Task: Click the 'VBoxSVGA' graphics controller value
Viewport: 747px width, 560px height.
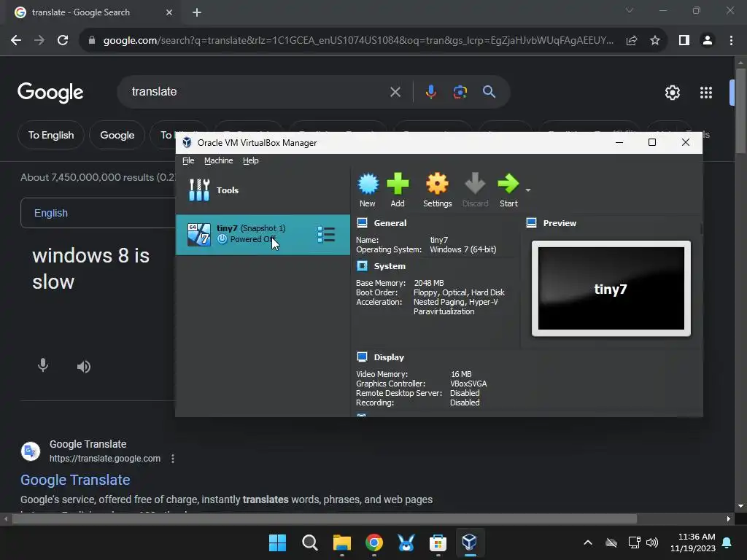Action: (468, 384)
